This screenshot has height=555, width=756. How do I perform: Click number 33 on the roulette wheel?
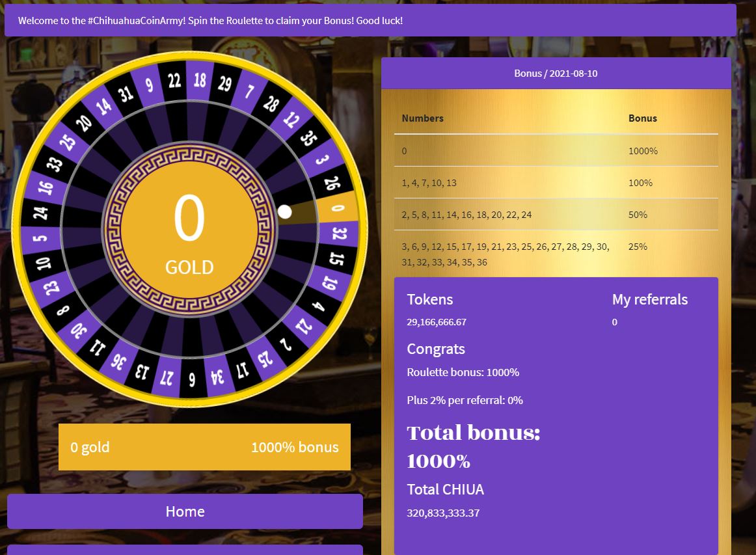55,164
